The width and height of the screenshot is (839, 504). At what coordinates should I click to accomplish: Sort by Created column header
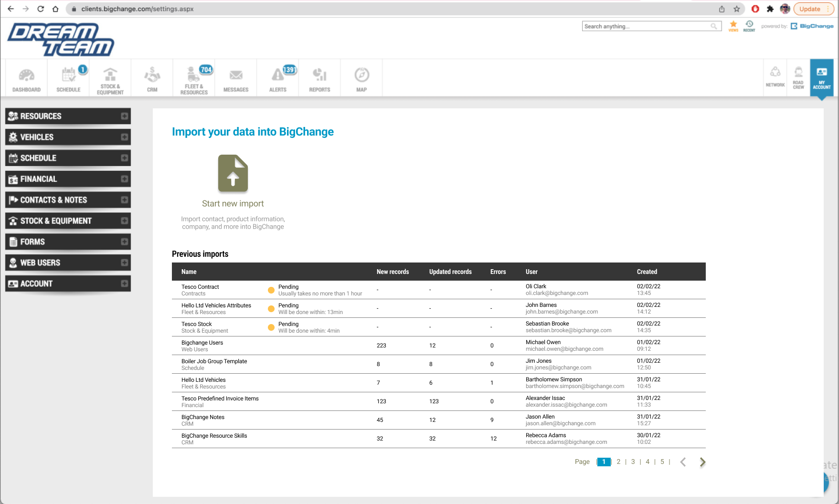click(647, 272)
